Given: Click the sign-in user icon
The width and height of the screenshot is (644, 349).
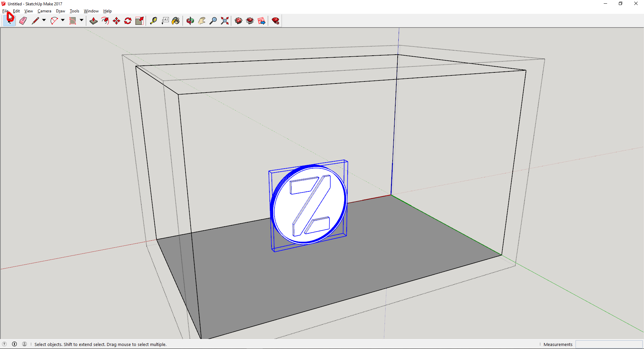Looking at the screenshot, I should click(24, 344).
